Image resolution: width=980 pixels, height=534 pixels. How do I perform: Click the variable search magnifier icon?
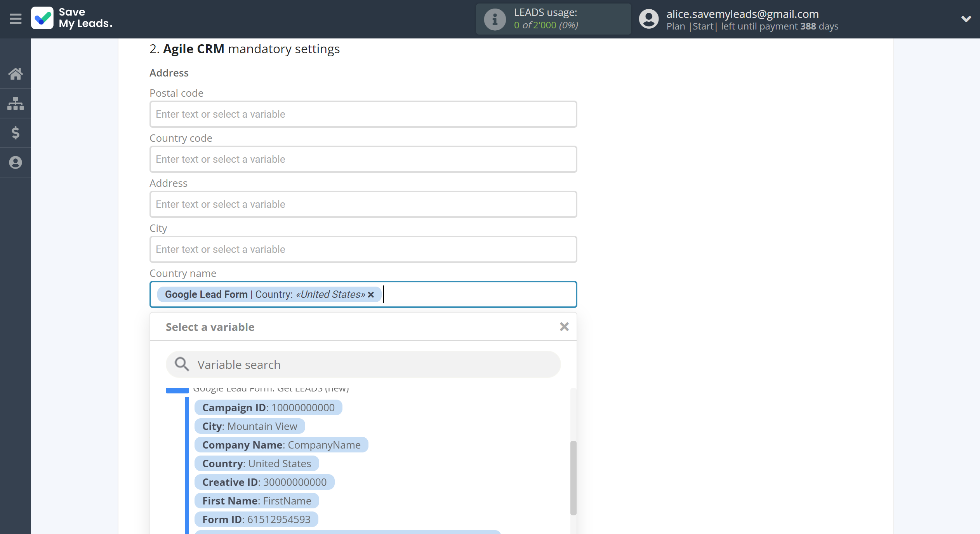tap(182, 364)
